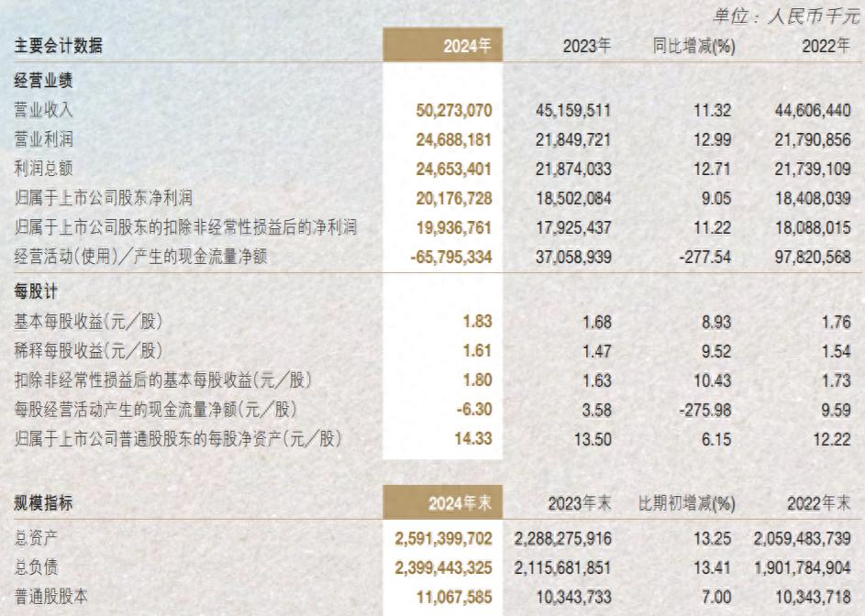Viewport: 865px width, 616px height.
Task: Click the value 37,058,939
Action: point(573,257)
